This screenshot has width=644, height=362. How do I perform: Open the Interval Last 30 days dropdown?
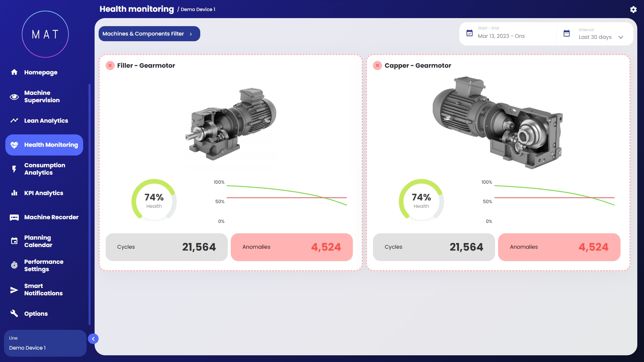(x=600, y=37)
